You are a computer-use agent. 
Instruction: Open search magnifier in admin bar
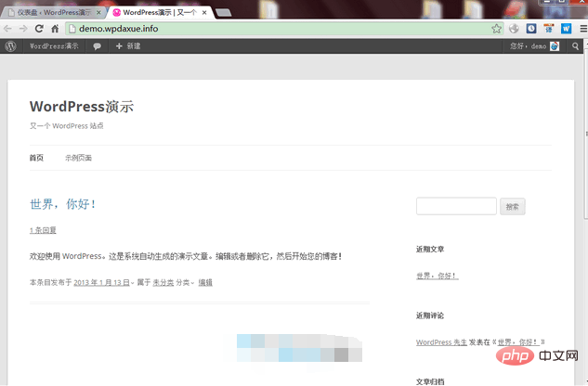(575, 46)
